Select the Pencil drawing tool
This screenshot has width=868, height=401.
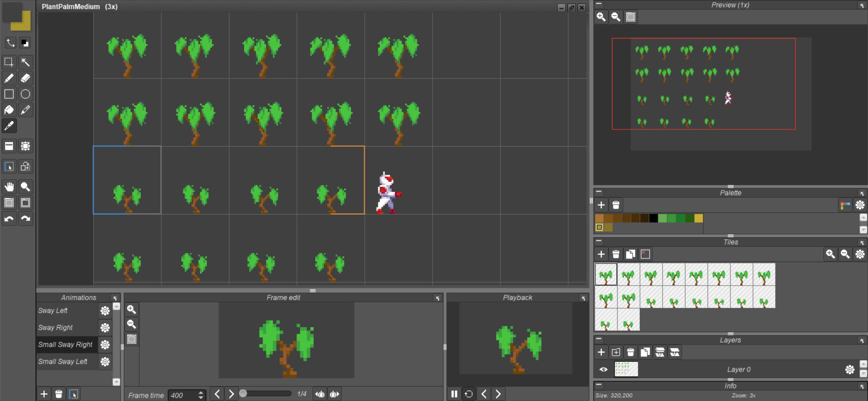click(9, 78)
